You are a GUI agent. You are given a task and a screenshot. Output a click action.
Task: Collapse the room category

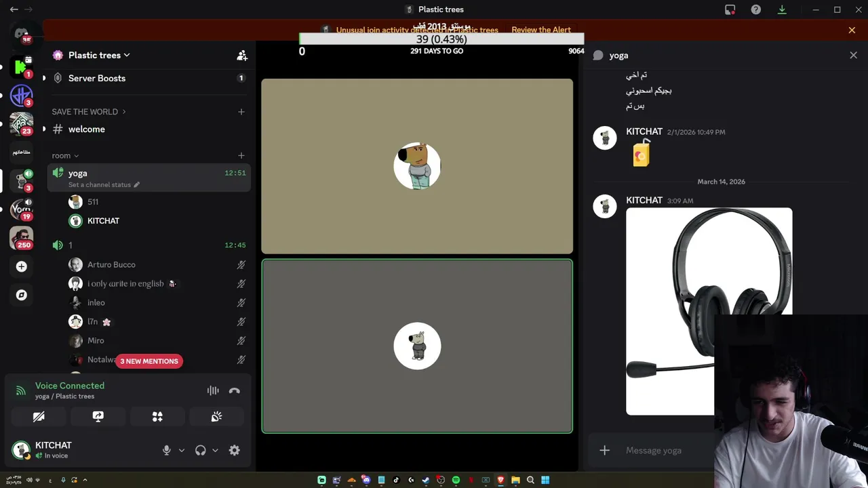(x=65, y=155)
